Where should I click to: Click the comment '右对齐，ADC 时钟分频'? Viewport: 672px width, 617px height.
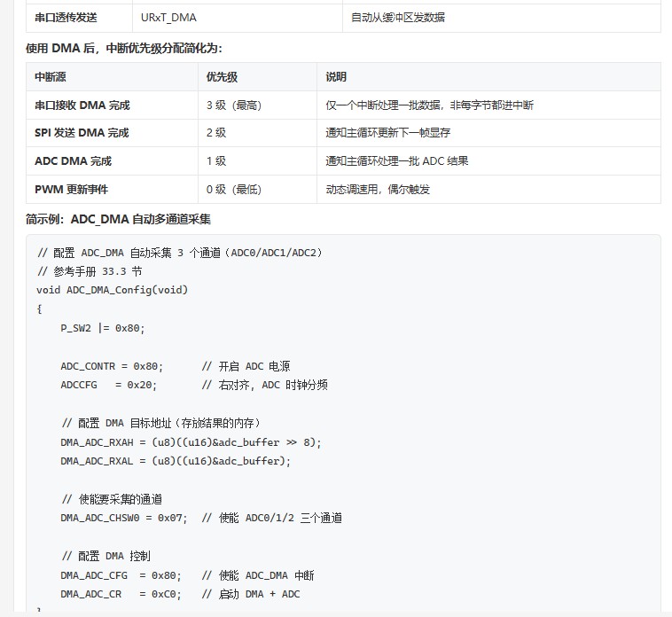pyautogui.click(x=265, y=386)
